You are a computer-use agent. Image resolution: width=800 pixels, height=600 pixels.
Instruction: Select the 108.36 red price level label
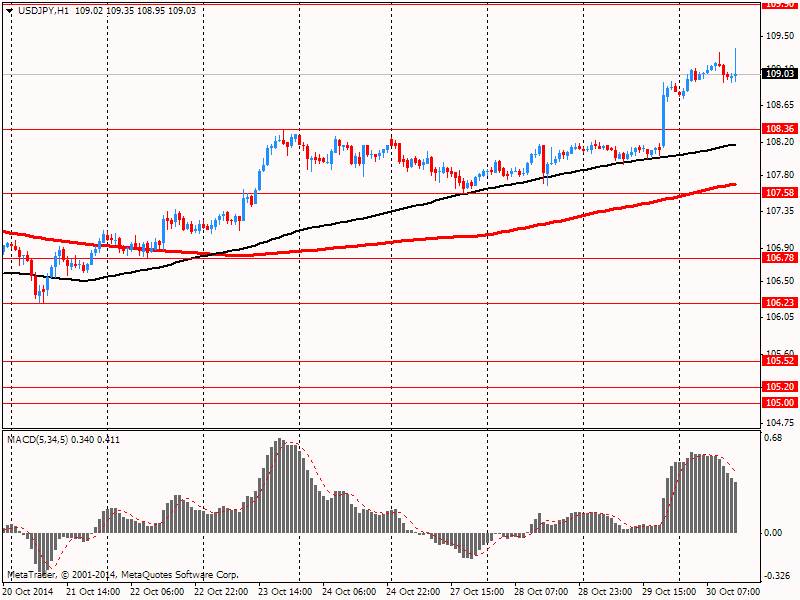point(779,129)
